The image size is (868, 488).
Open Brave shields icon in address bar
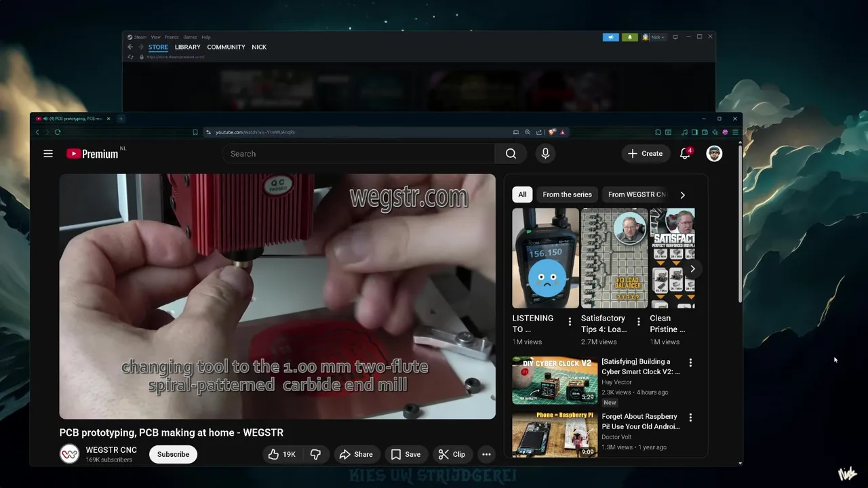pos(552,132)
